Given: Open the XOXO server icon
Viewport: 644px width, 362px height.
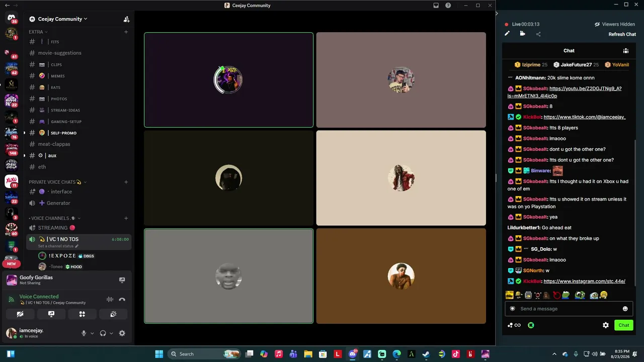Looking at the screenshot, I should point(11,182).
